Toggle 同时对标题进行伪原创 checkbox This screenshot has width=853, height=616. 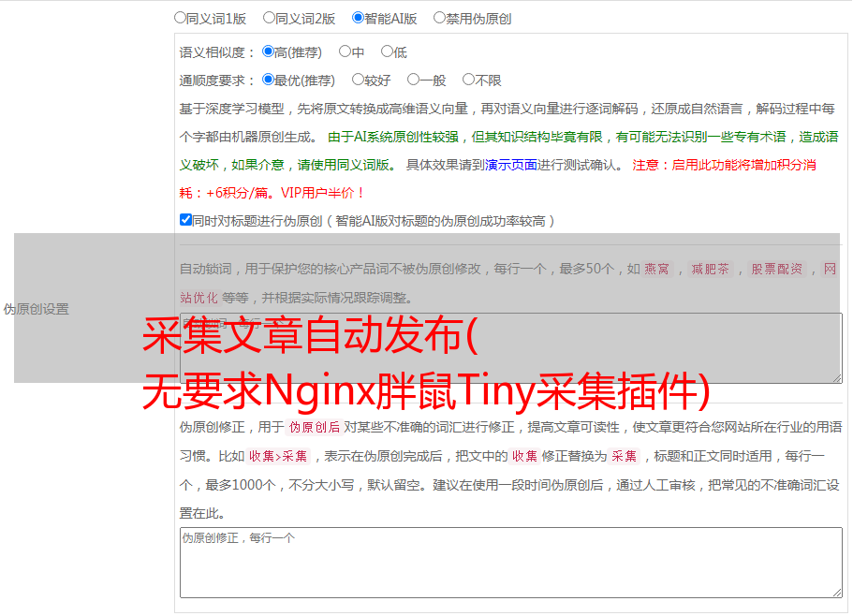click(x=185, y=220)
